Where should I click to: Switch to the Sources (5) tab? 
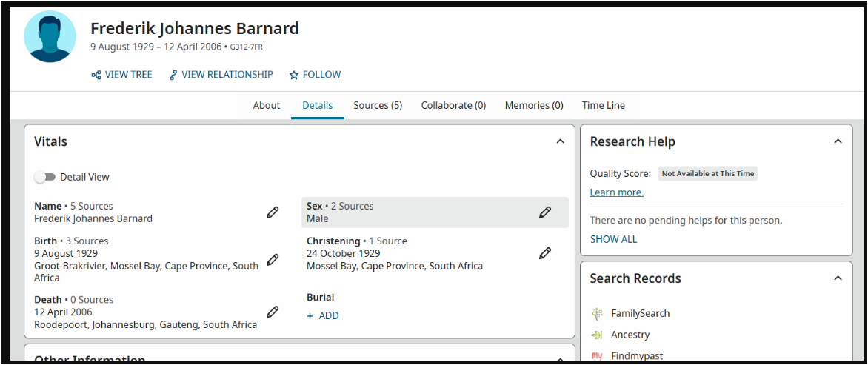tap(378, 105)
